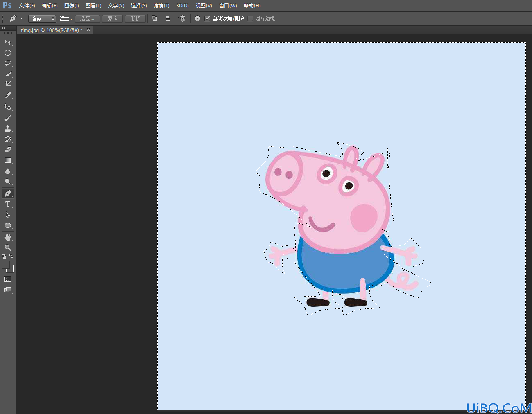Screen dimensions: 532x414
Task: Click the 形状 button
Action: point(135,18)
